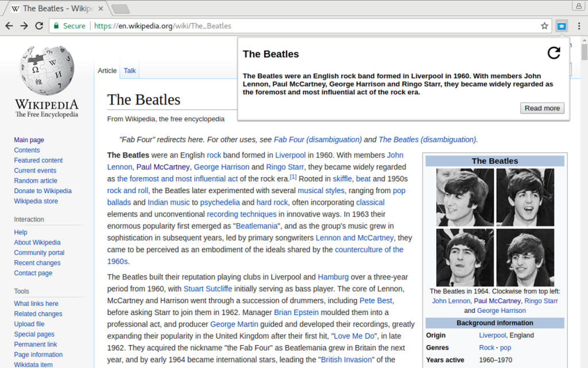Follow the Liverpool link in the first paragraph

290,155
